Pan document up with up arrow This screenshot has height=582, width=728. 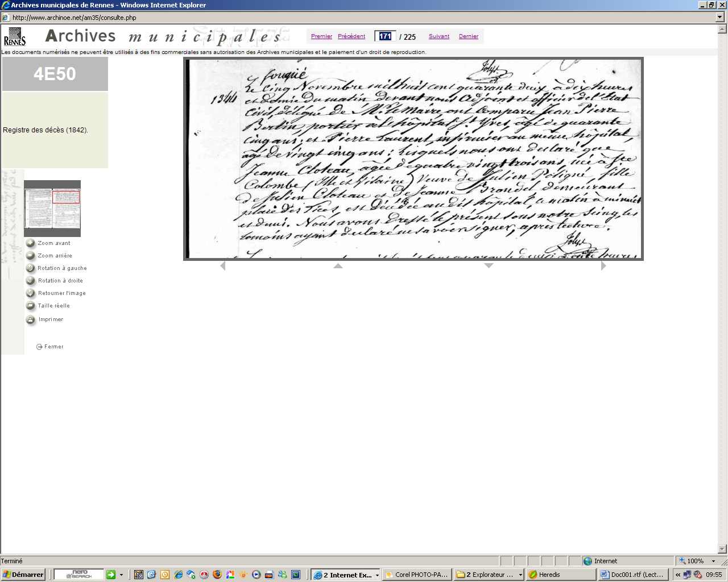[x=338, y=265]
